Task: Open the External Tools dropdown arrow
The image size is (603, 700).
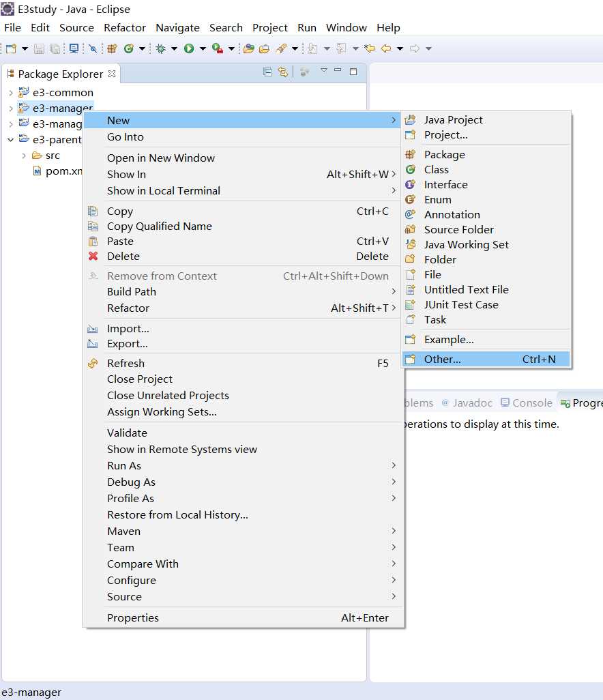Action: (x=231, y=48)
